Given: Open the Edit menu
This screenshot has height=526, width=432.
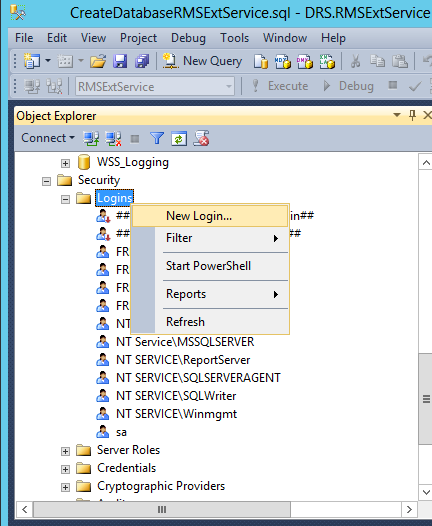Looking at the screenshot, I should click(x=57, y=38).
